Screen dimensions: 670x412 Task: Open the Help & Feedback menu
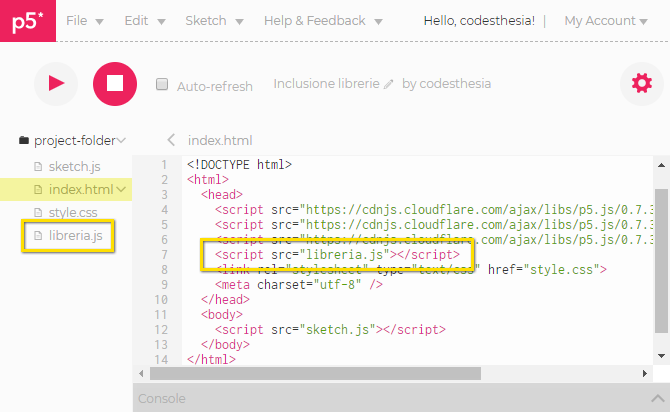[323, 21]
